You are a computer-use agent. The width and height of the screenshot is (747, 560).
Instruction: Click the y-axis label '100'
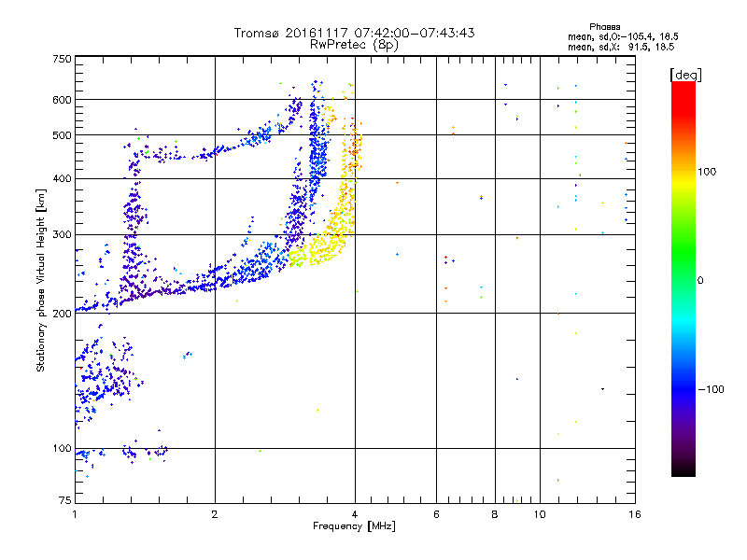(x=62, y=449)
